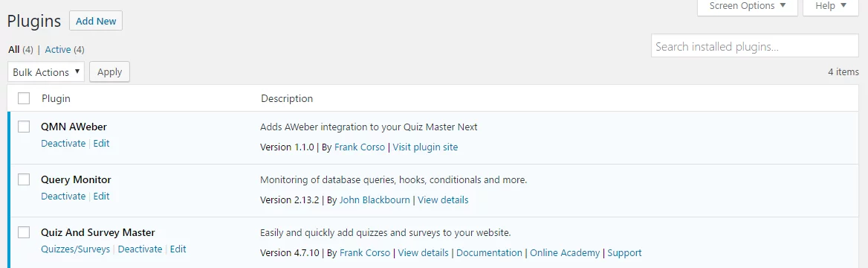Open the Online Academy link
The image size is (868, 268).
coord(565,252)
